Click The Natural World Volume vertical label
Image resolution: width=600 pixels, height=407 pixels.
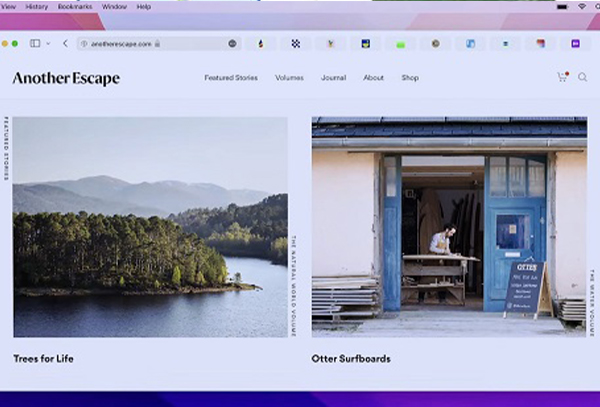point(293,286)
